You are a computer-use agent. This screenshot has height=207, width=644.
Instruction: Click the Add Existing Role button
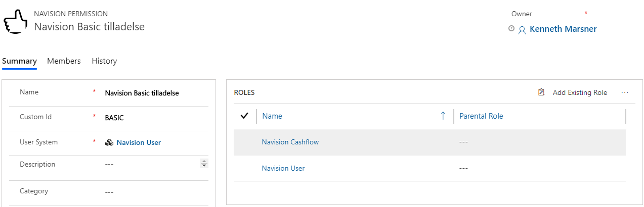click(x=579, y=92)
